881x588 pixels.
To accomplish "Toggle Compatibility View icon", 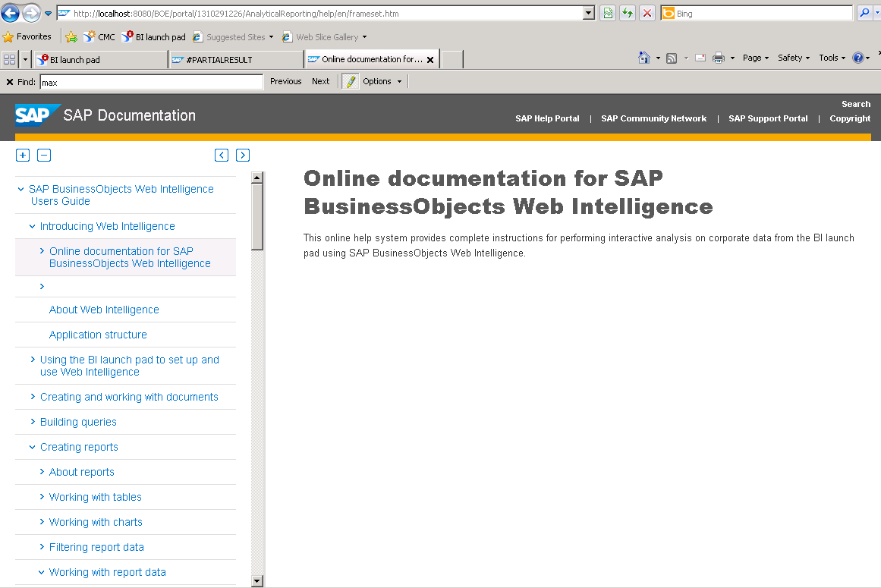I will (x=608, y=14).
